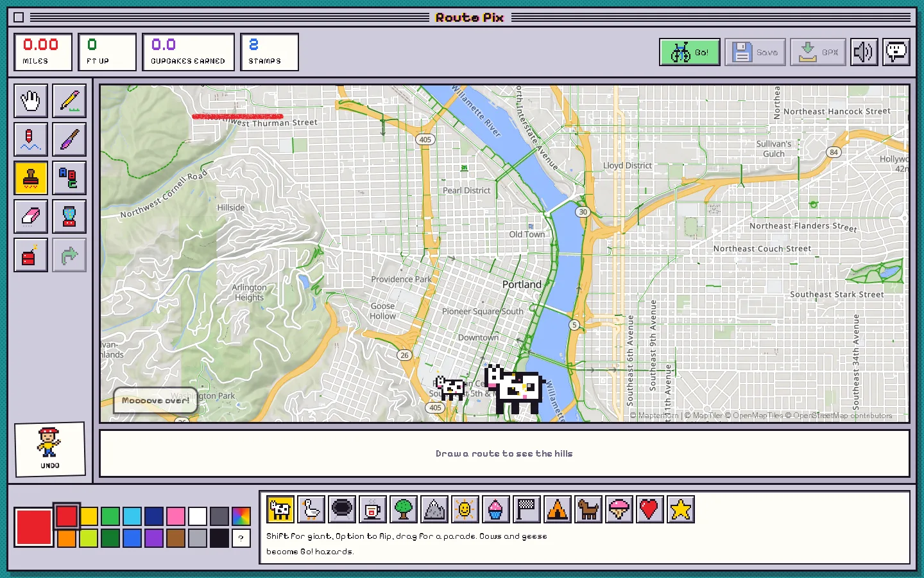Click the UNDO character button
This screenshot has width=924, height=578.
pyautogui.click(x=50, y=449)
